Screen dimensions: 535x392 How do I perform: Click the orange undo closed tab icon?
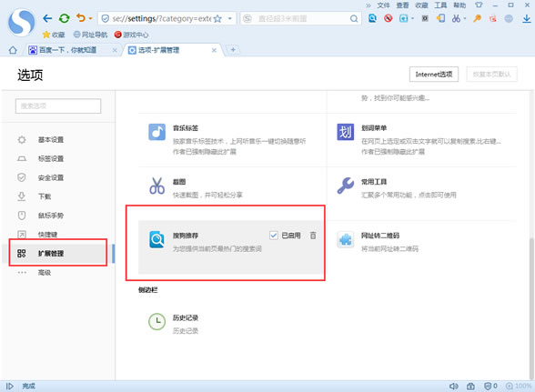pyautogui.click(x=81, y=18)
